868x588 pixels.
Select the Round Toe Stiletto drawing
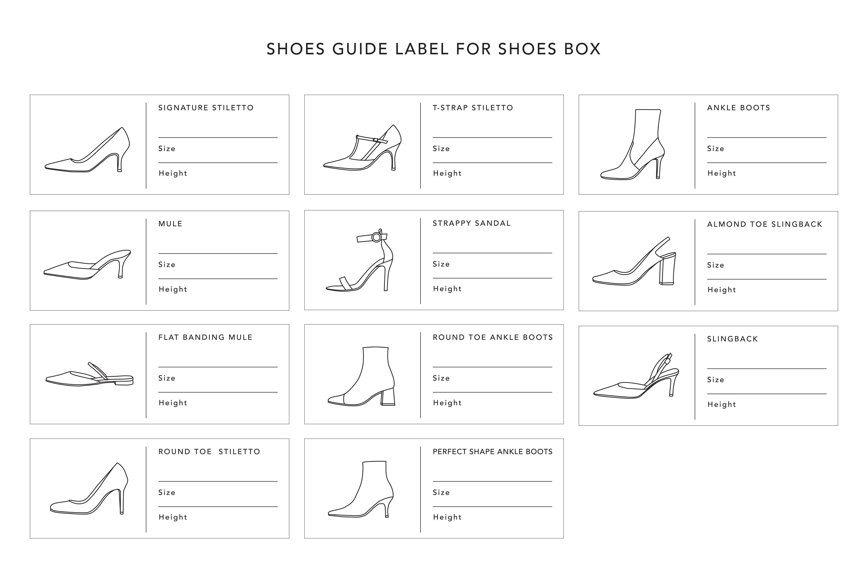[89, 489]
